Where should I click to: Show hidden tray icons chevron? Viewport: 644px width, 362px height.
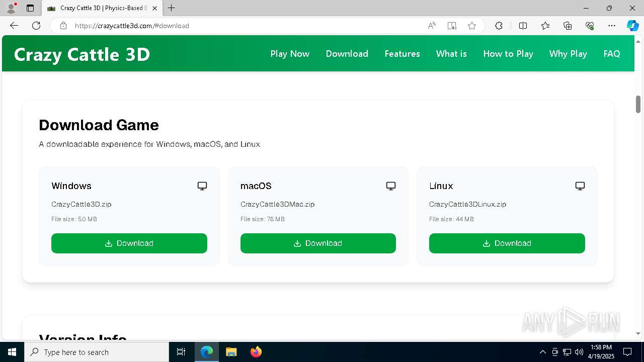[542, 352]
